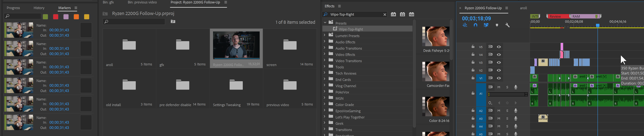644x136 pixels.
Task: Enable voice-over record on A4
Action: 516,126
